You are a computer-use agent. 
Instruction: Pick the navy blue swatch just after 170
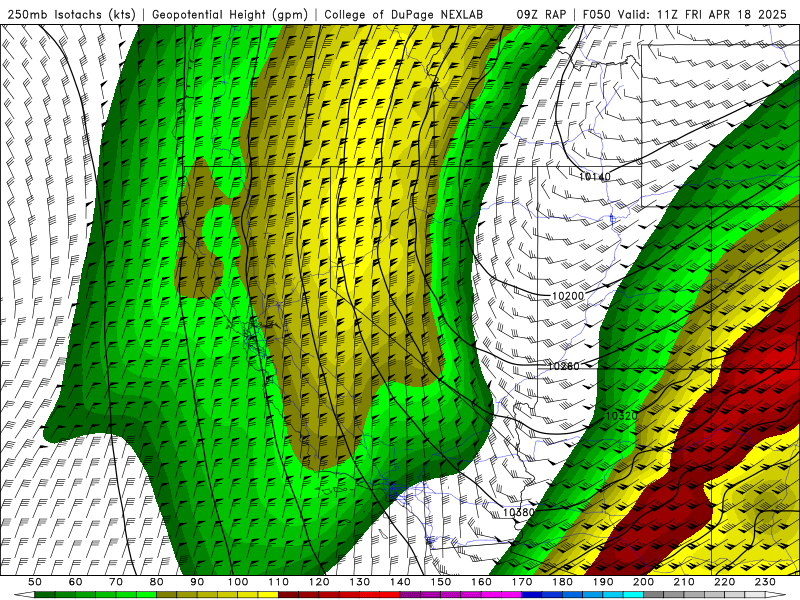(532, 595)
